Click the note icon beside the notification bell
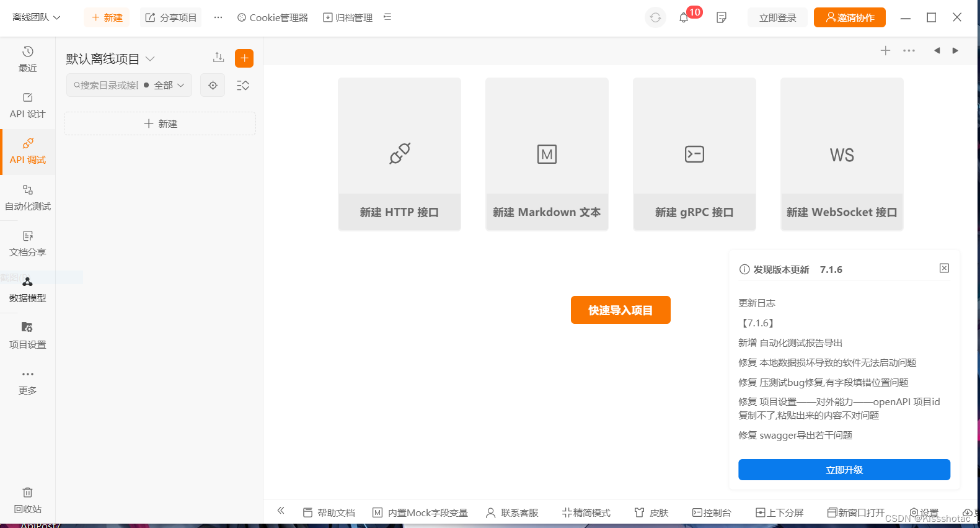 tap(721, 17)
